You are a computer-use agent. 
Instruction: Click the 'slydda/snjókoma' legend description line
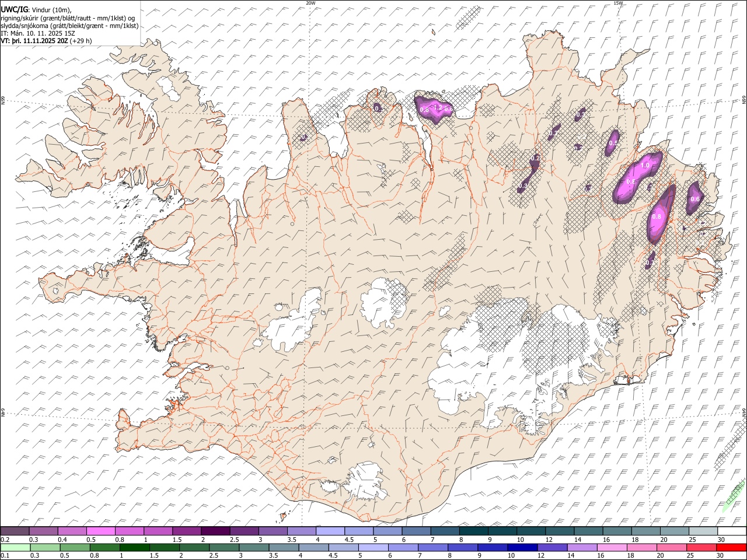[69, 26]
